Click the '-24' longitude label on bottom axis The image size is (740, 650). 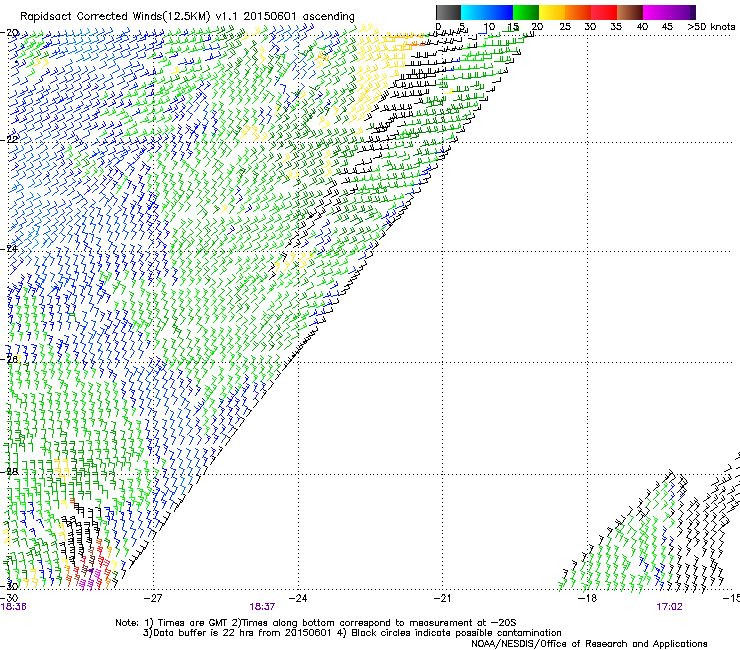click(x=298, y=599)
